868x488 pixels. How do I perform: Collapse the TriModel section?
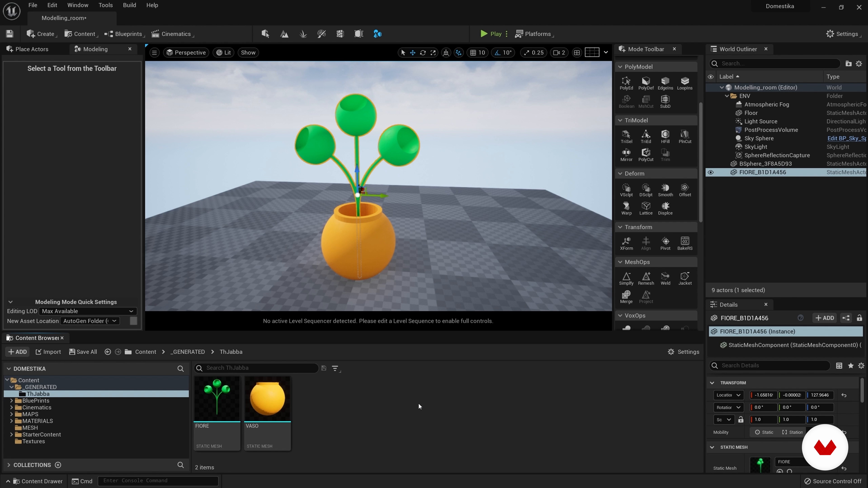point(620,120)
